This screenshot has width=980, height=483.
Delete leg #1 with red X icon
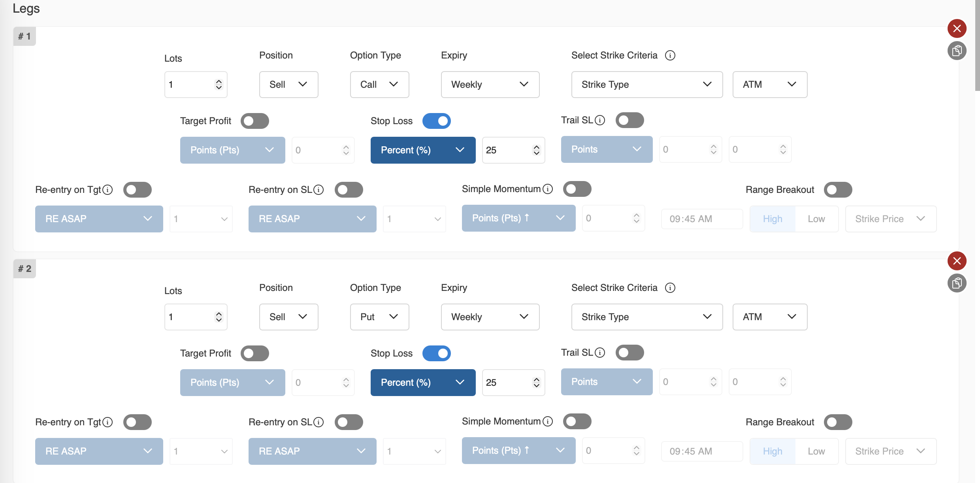(x=957, y=28)
